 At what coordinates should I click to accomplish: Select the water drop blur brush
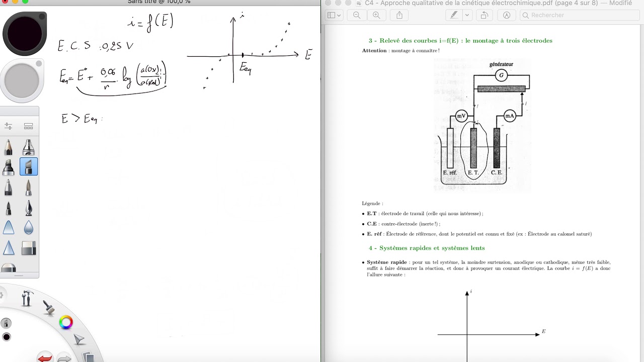pos(29,228)
